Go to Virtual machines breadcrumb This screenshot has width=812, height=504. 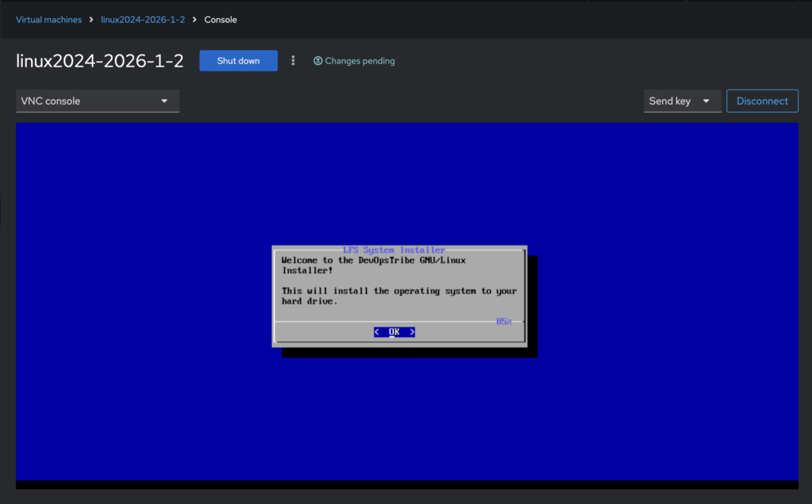click(x=48, y=20)
